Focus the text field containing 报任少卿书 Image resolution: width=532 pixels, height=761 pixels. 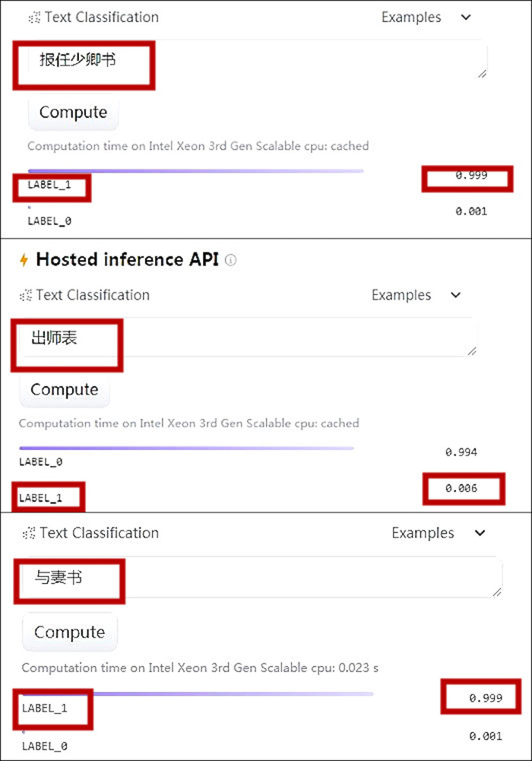pos(304,59)
